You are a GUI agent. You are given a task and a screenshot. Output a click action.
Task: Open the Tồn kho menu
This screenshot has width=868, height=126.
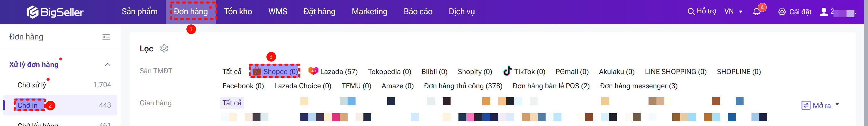pos(238,12)
